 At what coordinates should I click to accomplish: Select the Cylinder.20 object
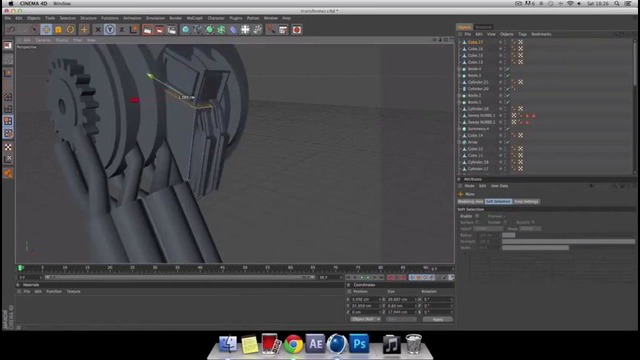point(478,89)
